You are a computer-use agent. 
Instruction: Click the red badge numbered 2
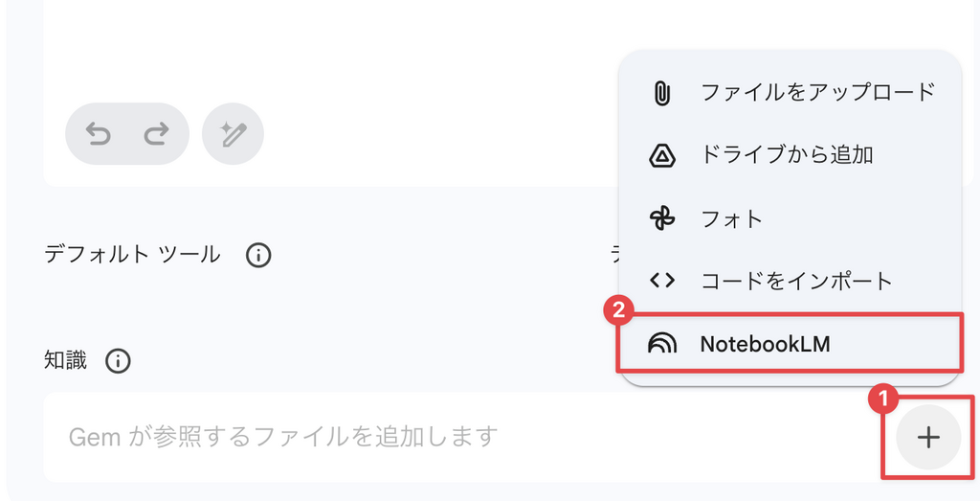coord(619,309)
